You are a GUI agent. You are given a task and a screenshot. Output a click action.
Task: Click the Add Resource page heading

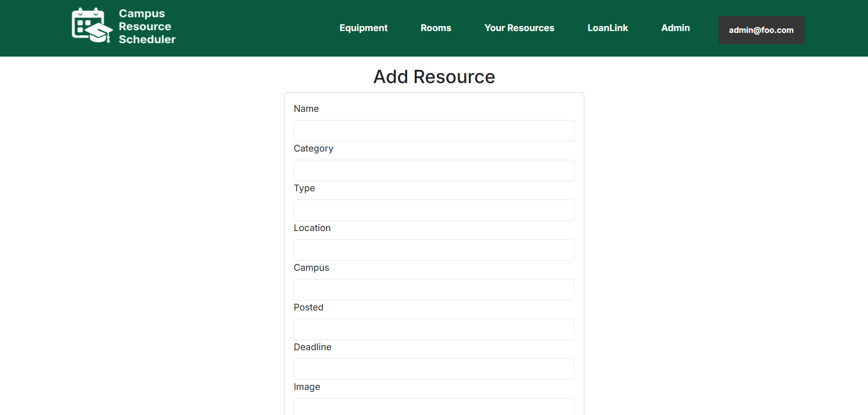coord(434,77)
